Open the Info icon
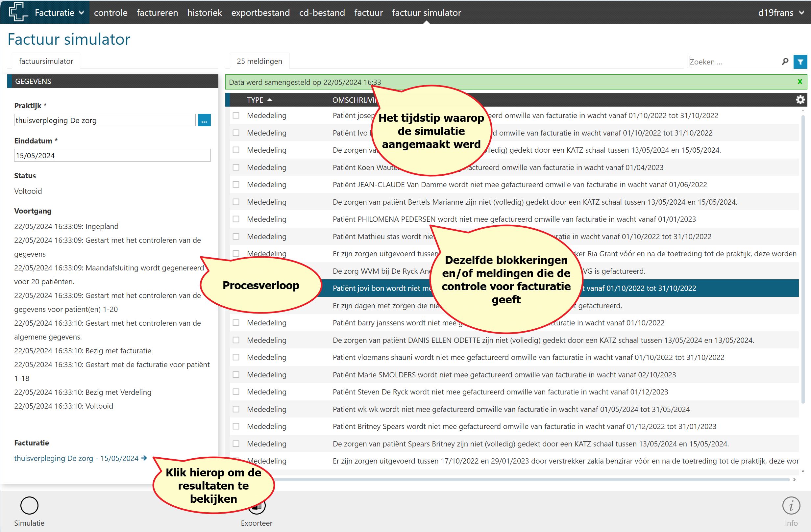The width and height of the screenshot is (811, 532). (x=791, y=505)
